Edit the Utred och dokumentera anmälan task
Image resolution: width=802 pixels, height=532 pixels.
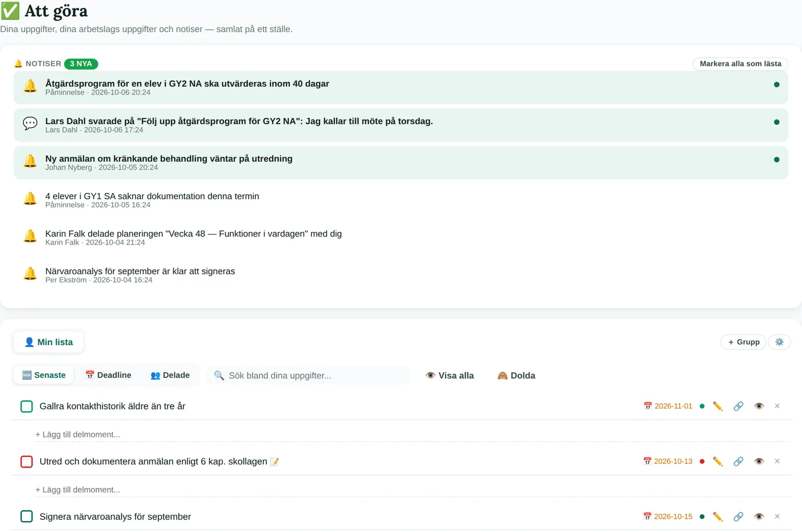click(x=718, y=462)
